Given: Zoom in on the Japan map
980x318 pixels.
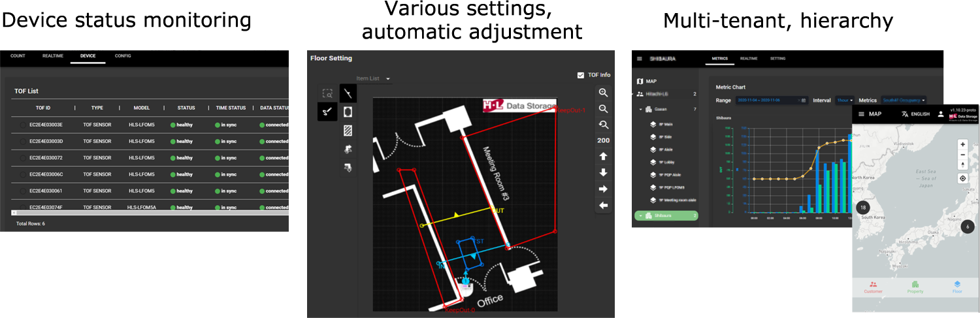Looking at the screenshot, I should (963, 144).
